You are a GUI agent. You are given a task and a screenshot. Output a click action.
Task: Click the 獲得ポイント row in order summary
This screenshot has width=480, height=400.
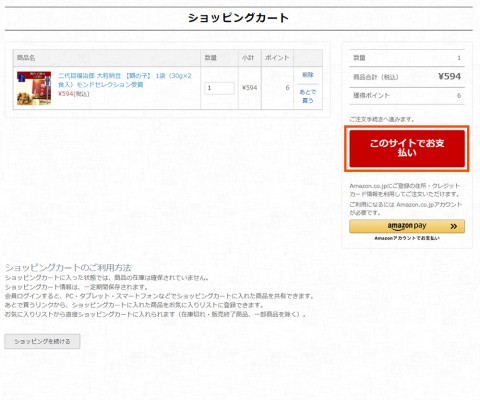(x=407, y=96)
